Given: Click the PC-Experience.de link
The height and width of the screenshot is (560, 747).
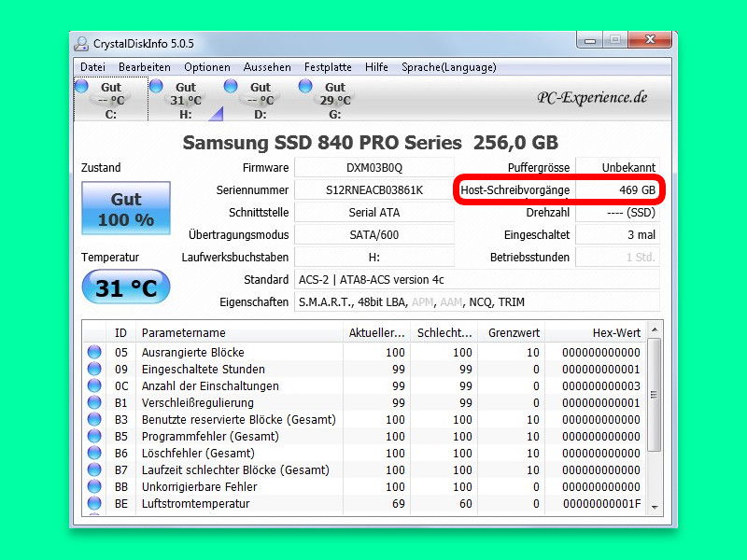Looking at the screenshot, I should coord(592,98).
